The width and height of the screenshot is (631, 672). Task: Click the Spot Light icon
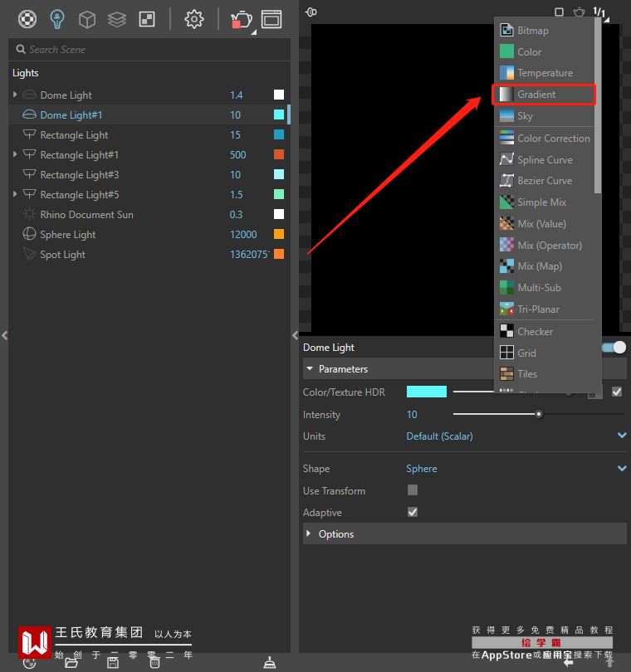click(x=29, y=254)
